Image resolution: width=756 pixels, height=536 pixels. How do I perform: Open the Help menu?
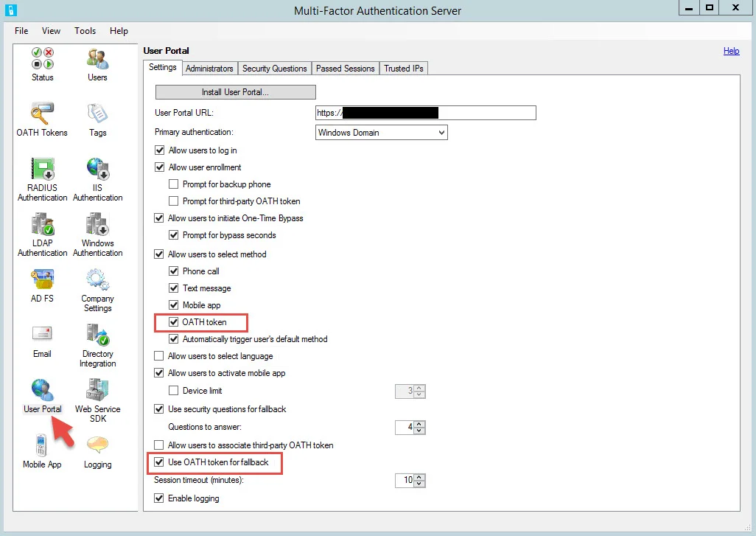[119, 31]
